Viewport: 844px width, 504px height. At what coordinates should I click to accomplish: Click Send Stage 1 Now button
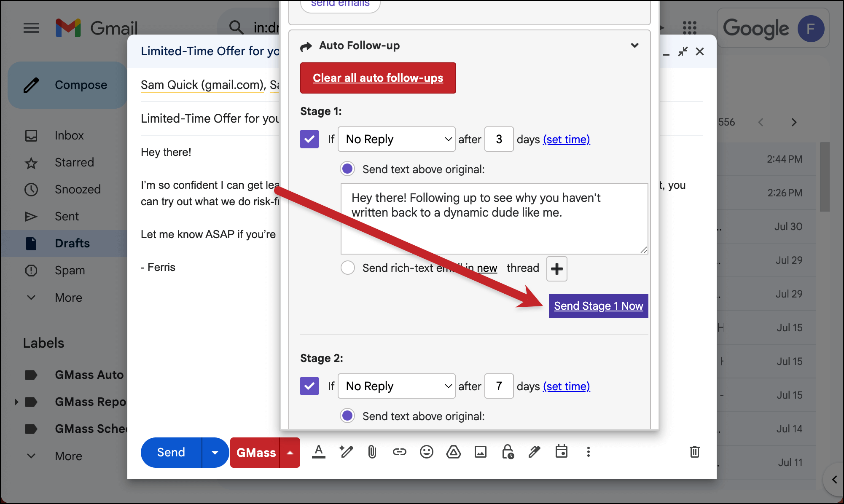tap(598, 306)
